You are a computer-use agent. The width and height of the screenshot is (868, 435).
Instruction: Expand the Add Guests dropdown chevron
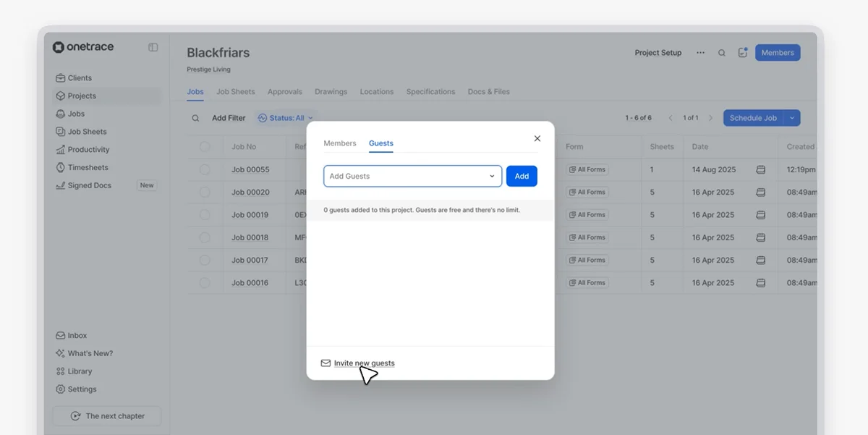[x=492, y=176]
